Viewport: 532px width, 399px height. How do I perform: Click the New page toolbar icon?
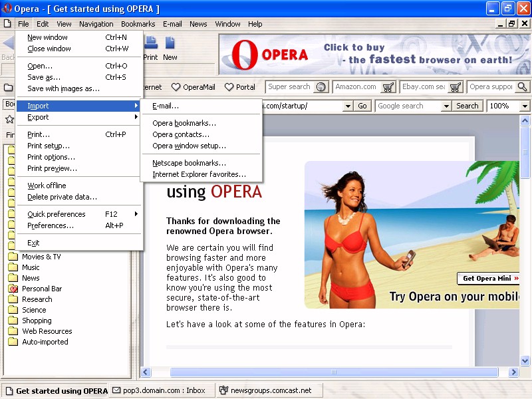[170, 43]
